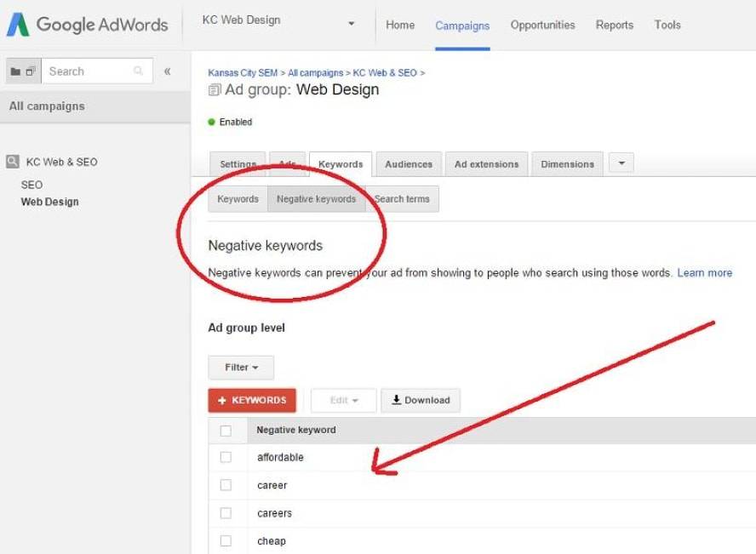Check the box for career
This screenshot has width=756, height=554.
tap(226, 485)
